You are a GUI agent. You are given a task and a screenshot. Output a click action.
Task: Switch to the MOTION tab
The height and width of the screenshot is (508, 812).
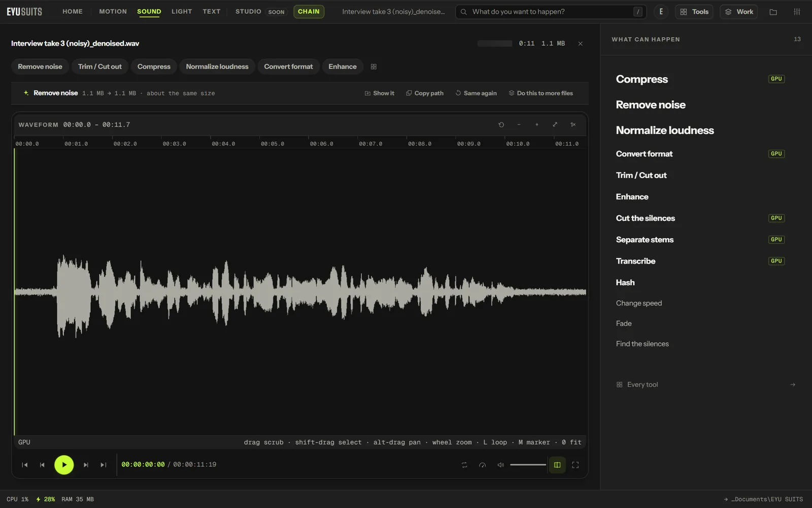click(113, 12)
